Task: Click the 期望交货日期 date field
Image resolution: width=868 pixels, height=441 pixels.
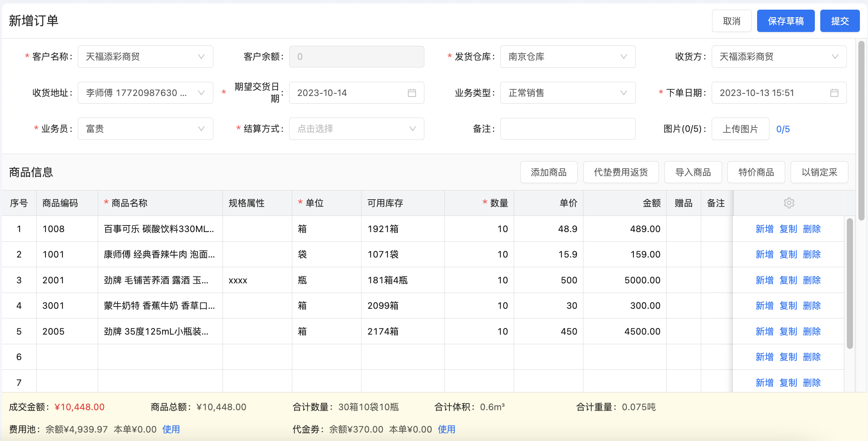Action: point(357,93)
